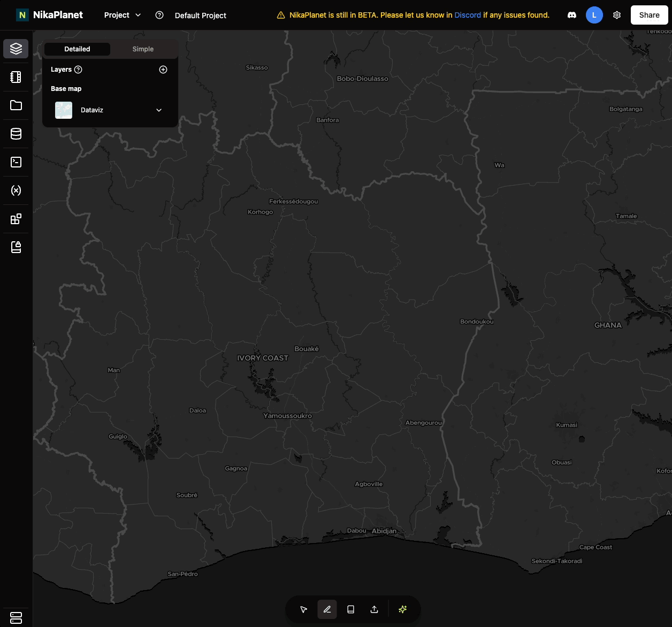Click the Dataviz base map thumbnail
This screenshot has height=627, width=672.
64,110
